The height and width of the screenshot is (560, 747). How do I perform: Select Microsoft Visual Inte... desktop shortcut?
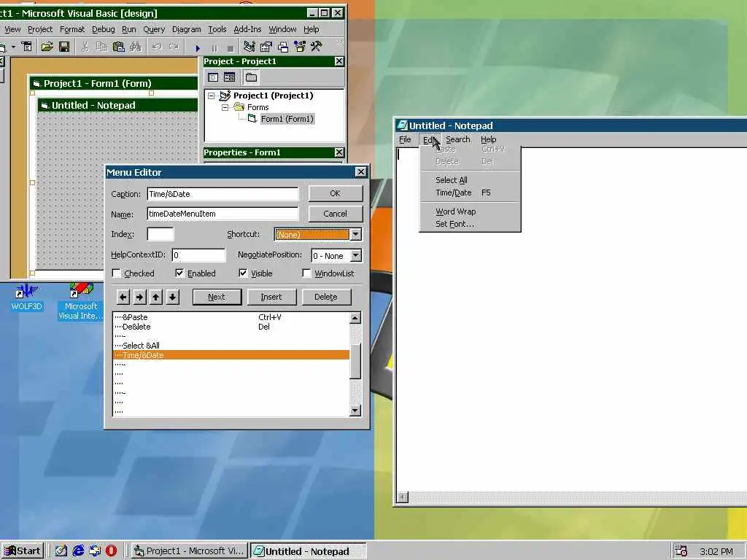coord(80,301)
